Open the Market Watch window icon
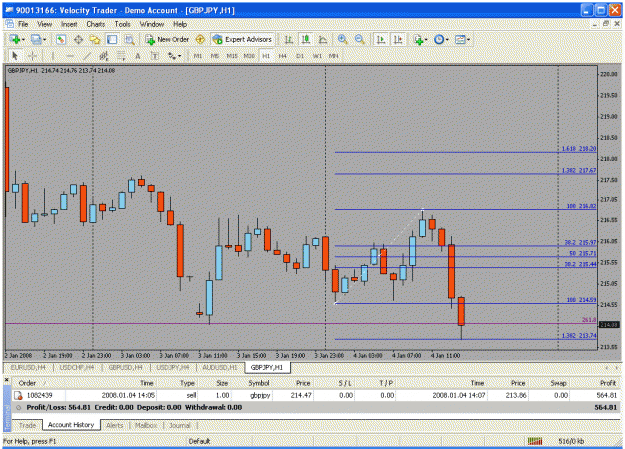 tap(61, 39)
